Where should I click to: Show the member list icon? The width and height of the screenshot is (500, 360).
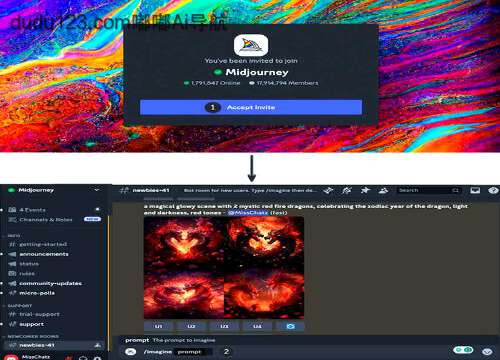[x=383, y=190]
